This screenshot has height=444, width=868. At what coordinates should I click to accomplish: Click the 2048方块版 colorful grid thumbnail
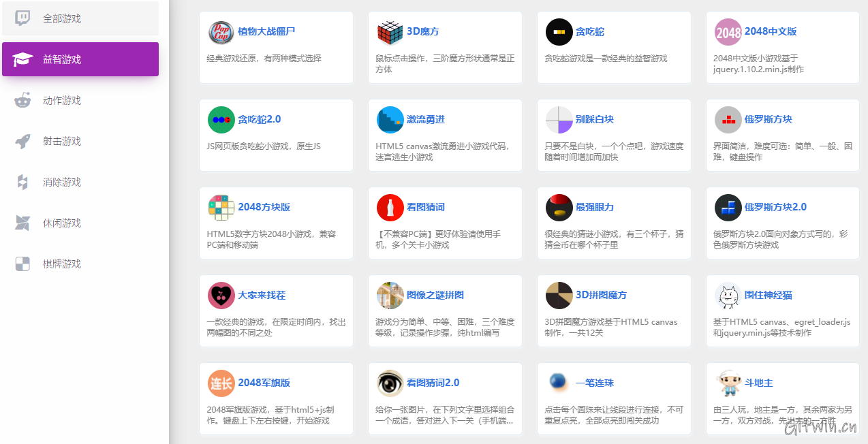[x=221, y=208]
